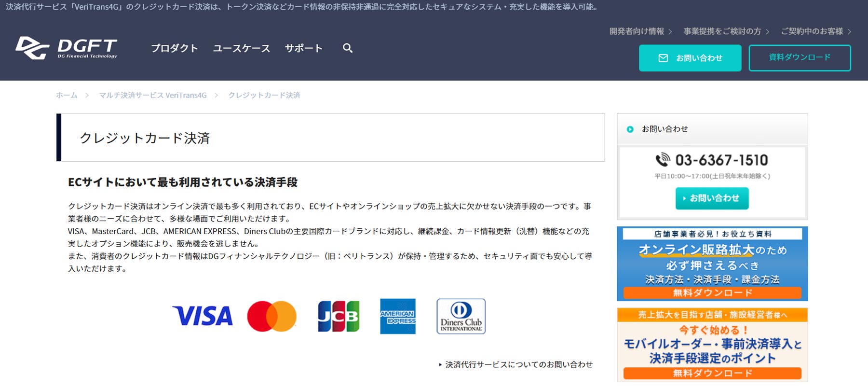Click chevron after 事業提携をご検討の方
The image size is (868, 390).
767,32
